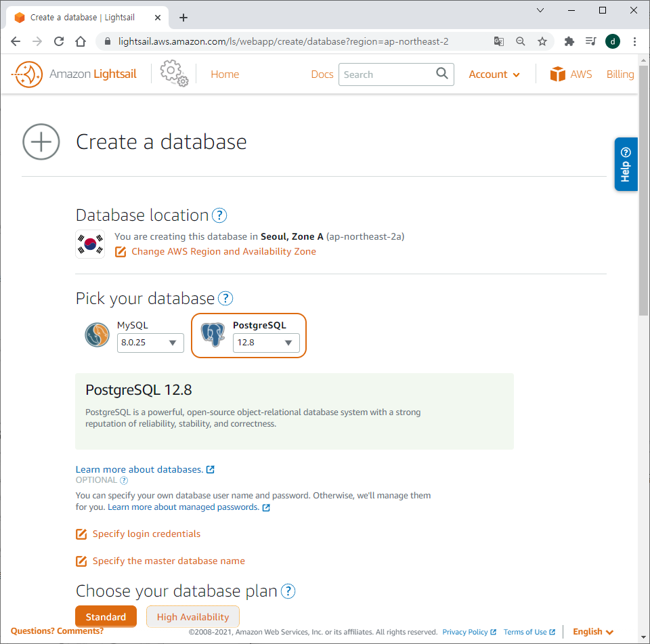
Task: Open the blue Help side panel
Action: click(x=626, y=164)
